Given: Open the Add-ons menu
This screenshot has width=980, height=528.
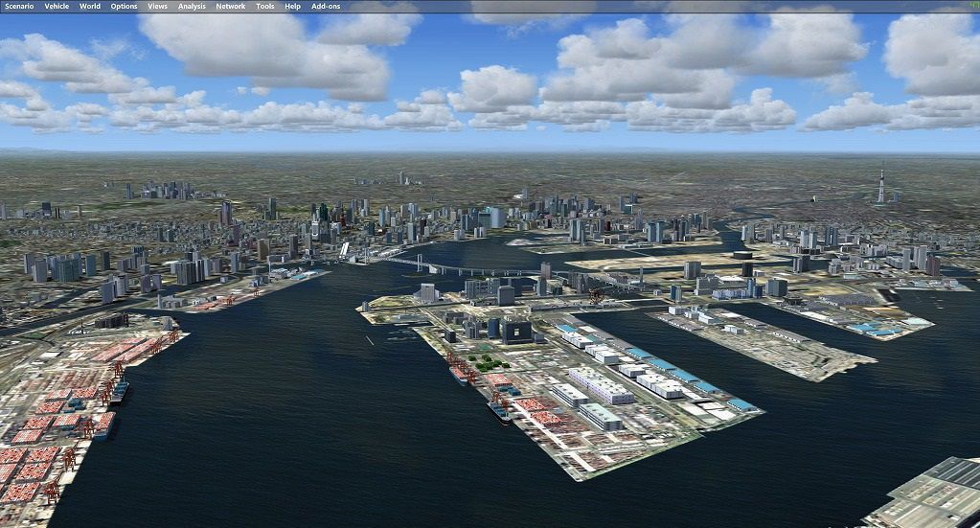Looking at the screenshot, I should [326, 7].
